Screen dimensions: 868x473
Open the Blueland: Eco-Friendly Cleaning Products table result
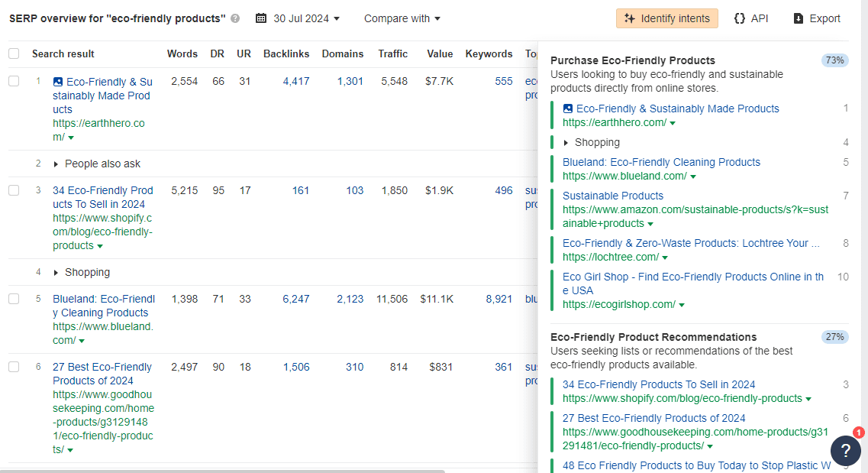pos(104,306)
